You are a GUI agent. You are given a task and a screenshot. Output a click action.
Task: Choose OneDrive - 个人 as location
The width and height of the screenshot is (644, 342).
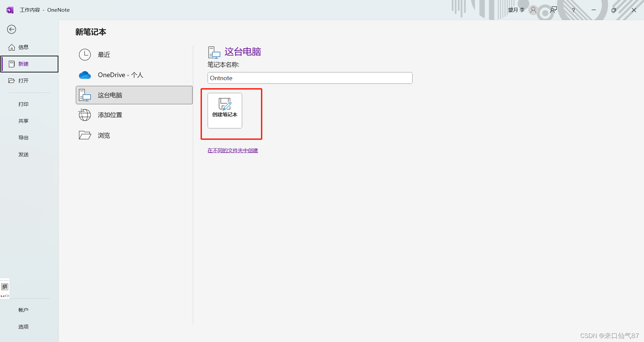point(134,75)
